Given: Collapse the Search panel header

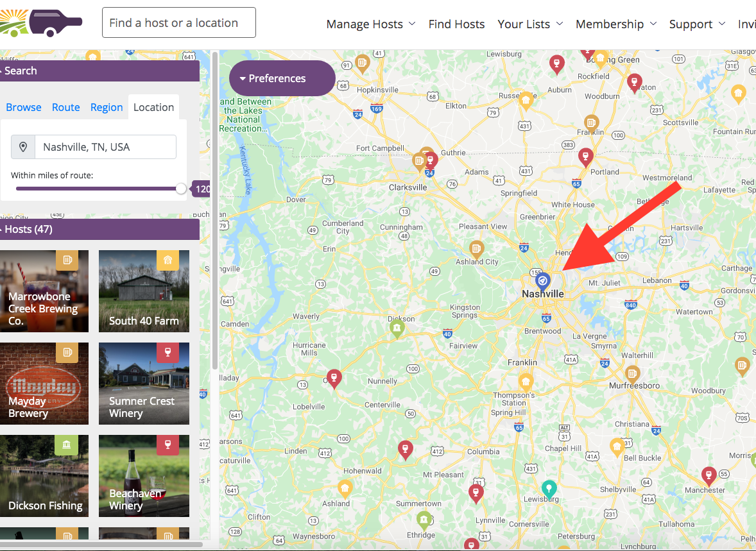Looking at the screenshot, I should pyautogui.click(x=99, y=71).
